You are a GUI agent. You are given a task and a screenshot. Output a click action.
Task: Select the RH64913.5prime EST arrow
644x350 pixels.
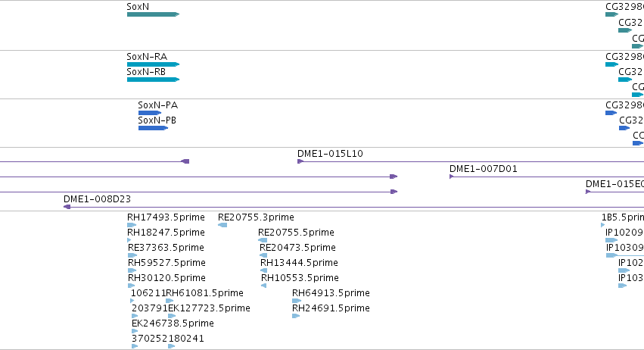(x=297, y=301)
